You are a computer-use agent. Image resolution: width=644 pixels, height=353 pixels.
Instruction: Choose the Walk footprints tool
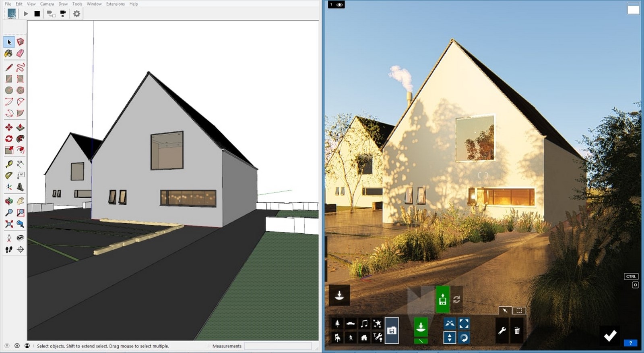coord(9,249)
